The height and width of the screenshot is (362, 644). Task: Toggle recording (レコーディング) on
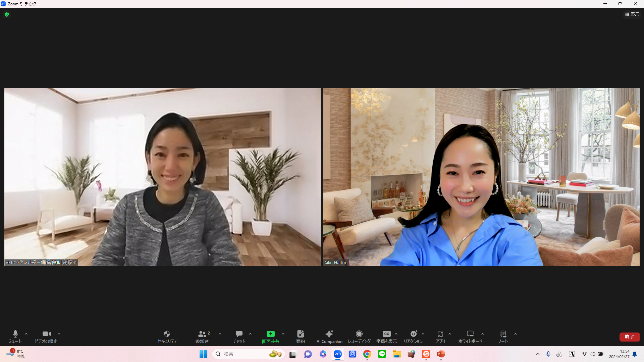coord(359,337)
